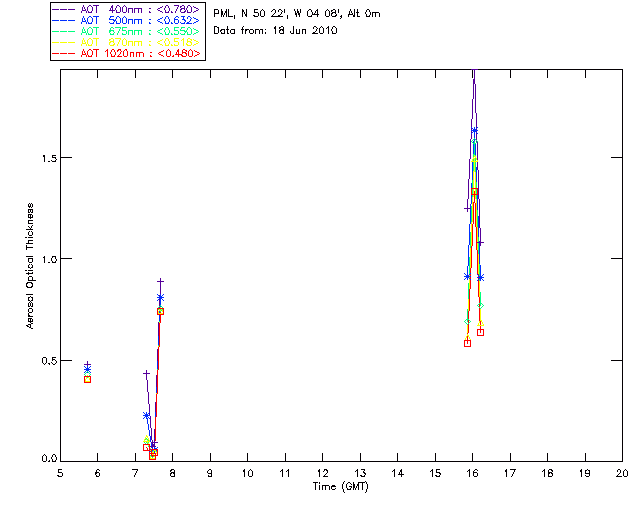Viewport: 640px width, 512px height.
Task: Click the blue asterisk near 0.2 after 7h
Action: coord(146,416)
